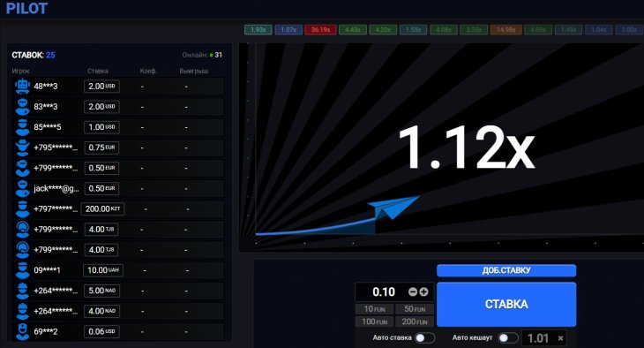Click the 10.00 UAH bet amount
644x348 pixels.
(x=103, y=270)
